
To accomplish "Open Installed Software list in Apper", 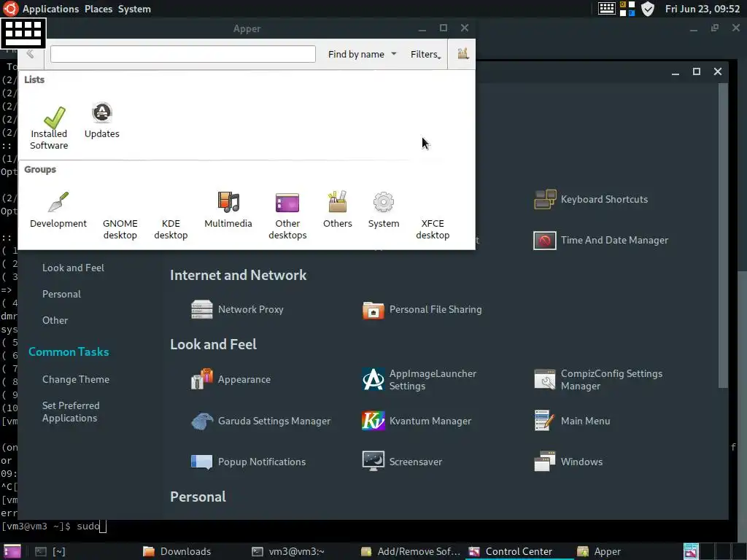I will [49, 128].
